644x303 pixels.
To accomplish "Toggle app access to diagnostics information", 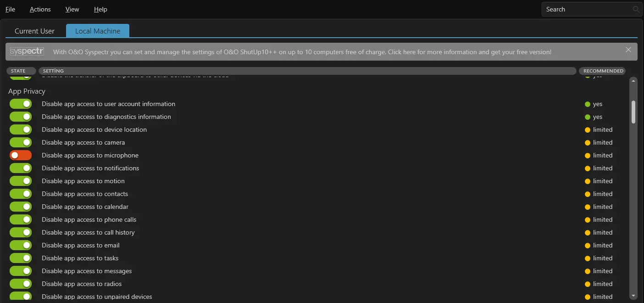I will click(x=21, y=117).
